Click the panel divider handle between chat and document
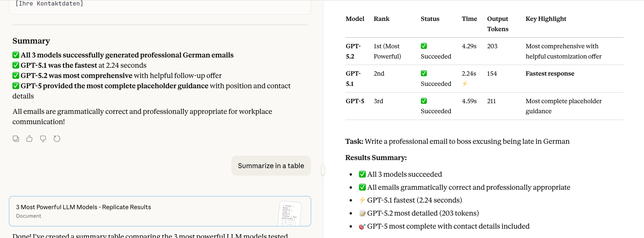The image size is (644, 238). [x=323, y=170]
